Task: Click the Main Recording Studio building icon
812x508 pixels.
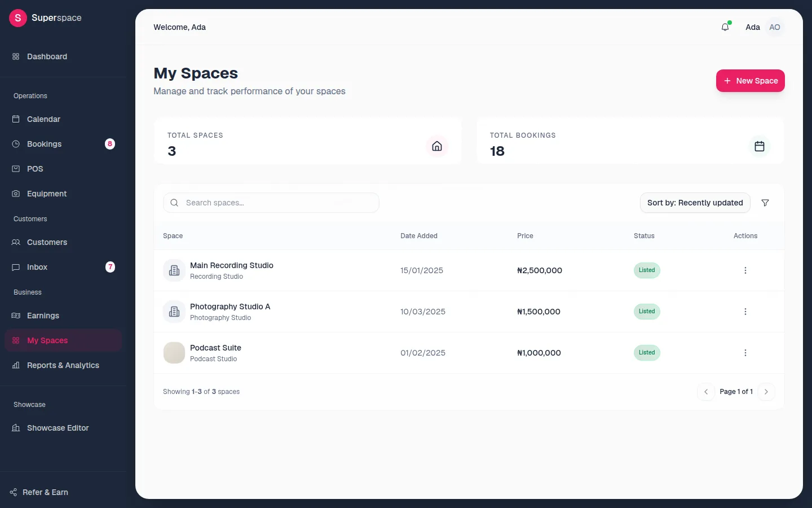Action: [x=174, y=270]
